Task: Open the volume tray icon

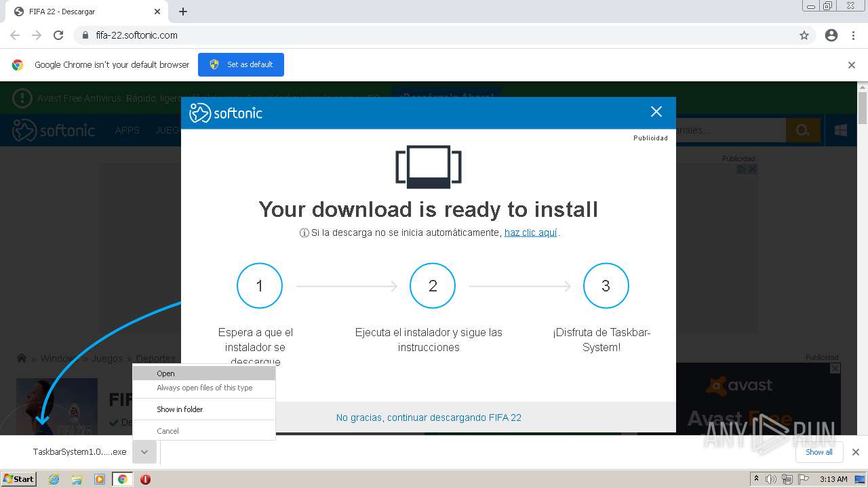Action: [x=771, y=479]
